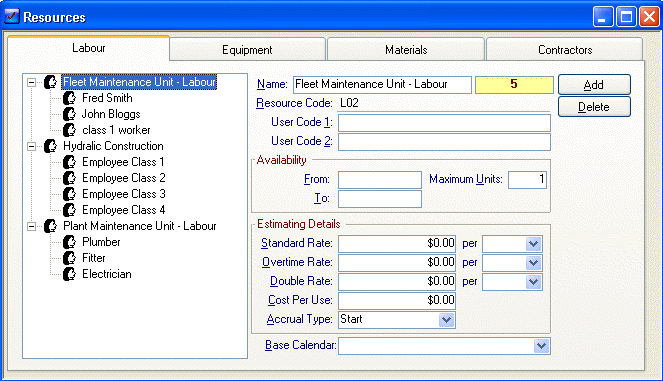Click the icon beside class 1 worker
This screenshot has height=381, width=663.
[x=69, y=130]
